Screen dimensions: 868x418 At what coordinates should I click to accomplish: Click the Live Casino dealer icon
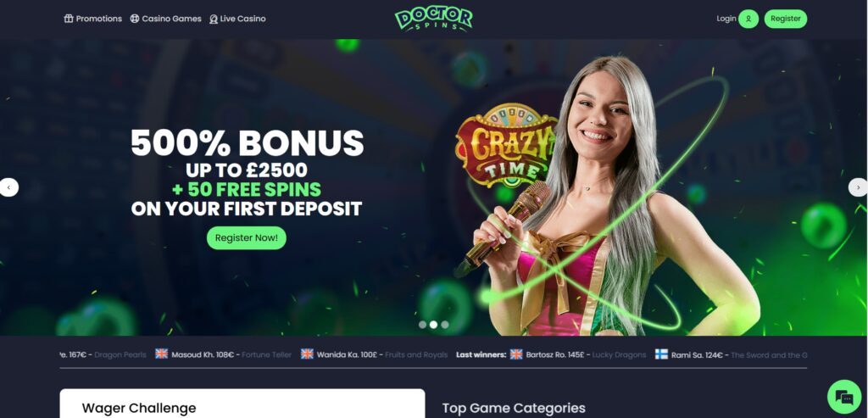point(214,19)
